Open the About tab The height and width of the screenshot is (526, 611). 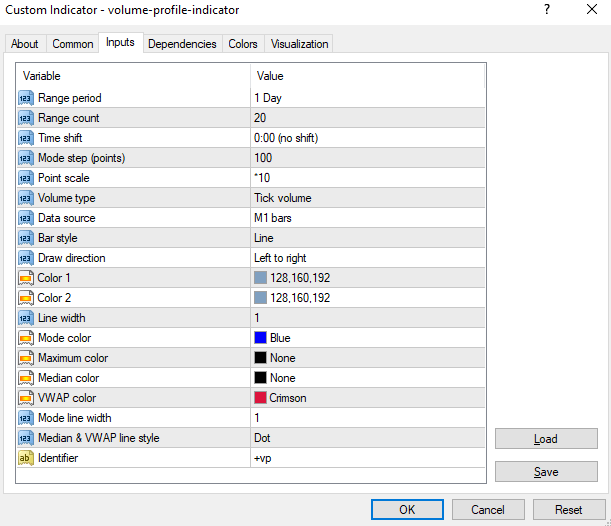(x=25, y=44)
